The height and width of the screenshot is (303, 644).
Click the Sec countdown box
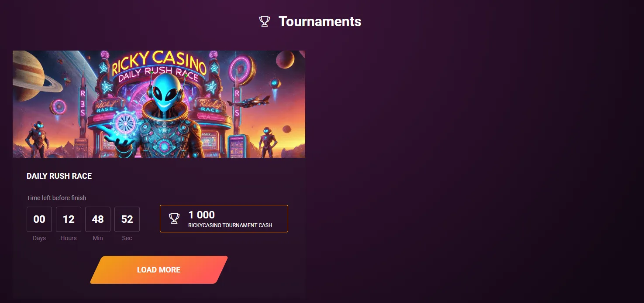127,219
